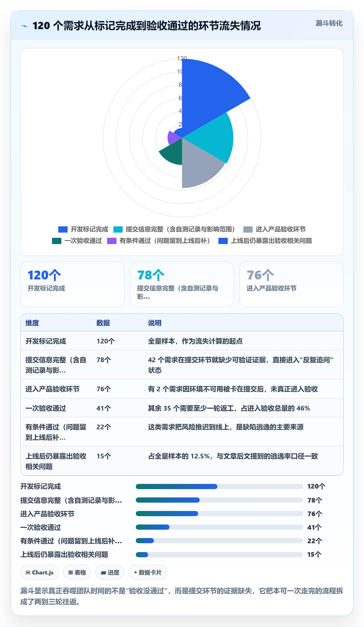Select the 进度 chip
The image size is (364, 627).
point(110,572)
